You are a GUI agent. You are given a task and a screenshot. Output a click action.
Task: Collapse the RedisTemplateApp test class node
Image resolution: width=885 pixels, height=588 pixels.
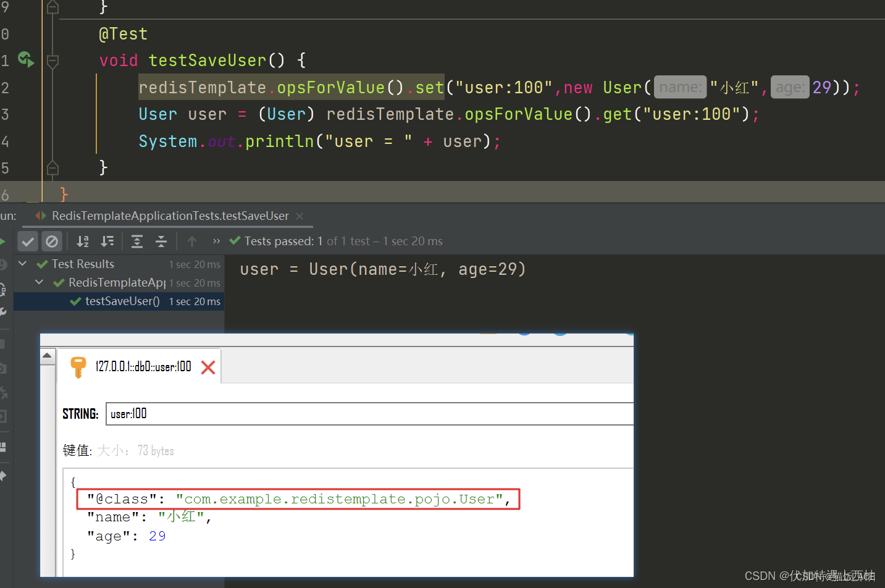coord(40,282)
